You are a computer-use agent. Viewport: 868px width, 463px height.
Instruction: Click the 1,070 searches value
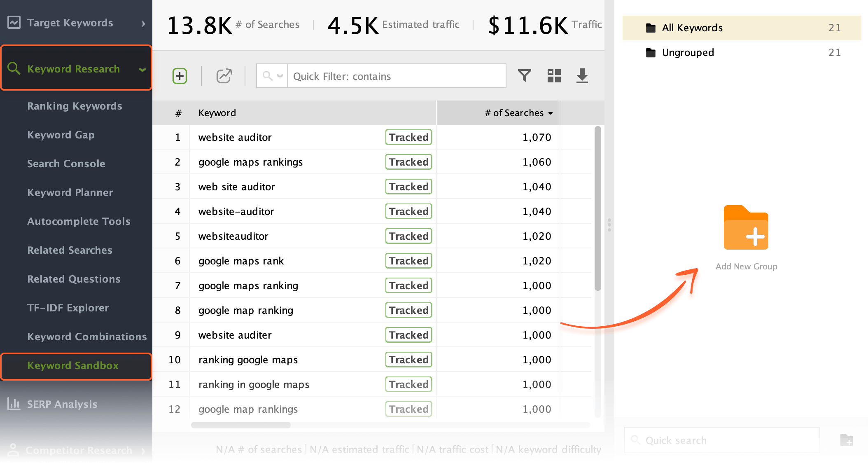tap(537, 137)
